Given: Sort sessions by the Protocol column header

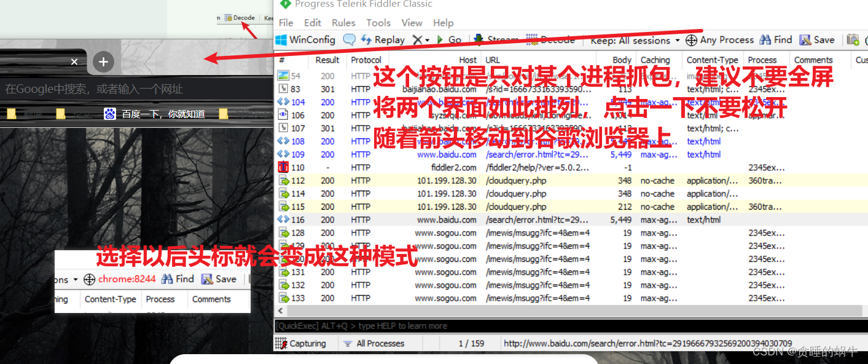Looking at the screenshot, I should 366,60.
